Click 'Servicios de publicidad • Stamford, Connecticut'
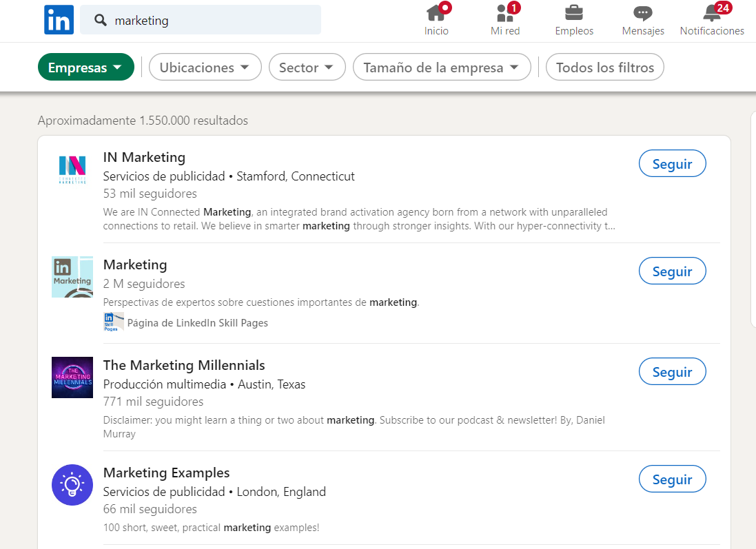This screenshot has width=756, height=549. (x=229, y=176)
